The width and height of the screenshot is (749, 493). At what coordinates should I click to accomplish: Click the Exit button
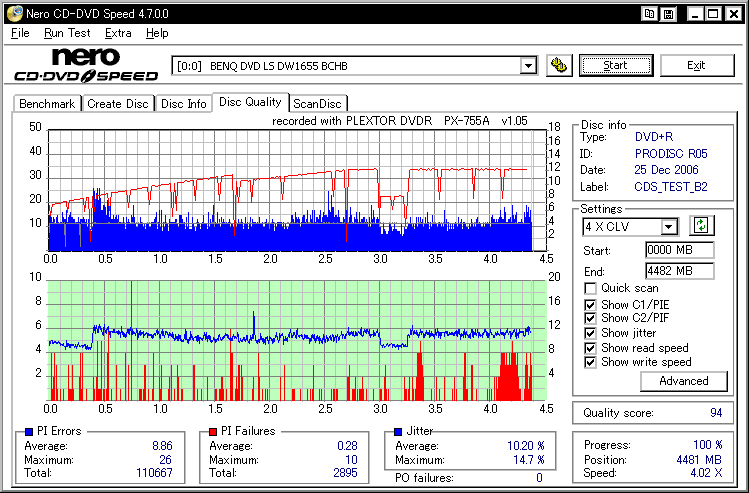[696, 65]
